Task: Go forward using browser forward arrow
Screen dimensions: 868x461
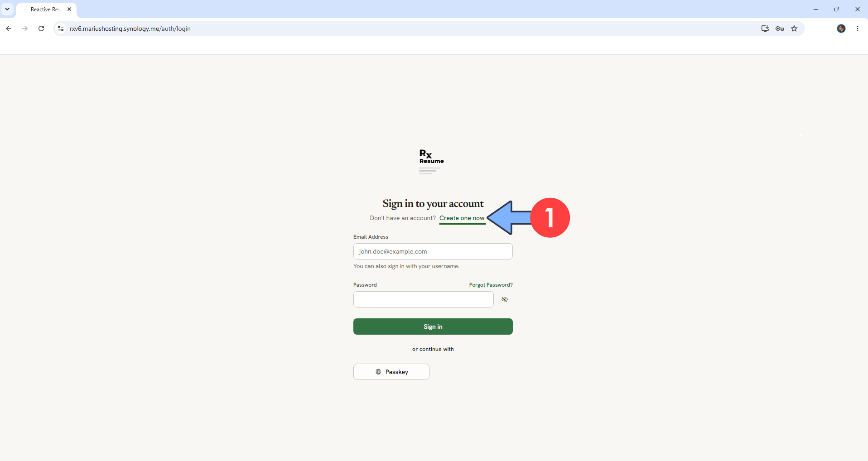Action: point(25,29)
